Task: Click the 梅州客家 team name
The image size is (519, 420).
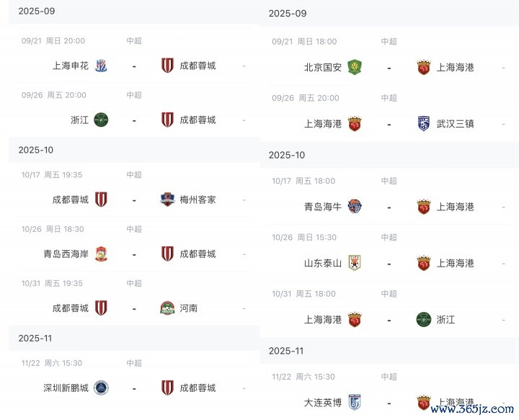Action: coord(198,200)
